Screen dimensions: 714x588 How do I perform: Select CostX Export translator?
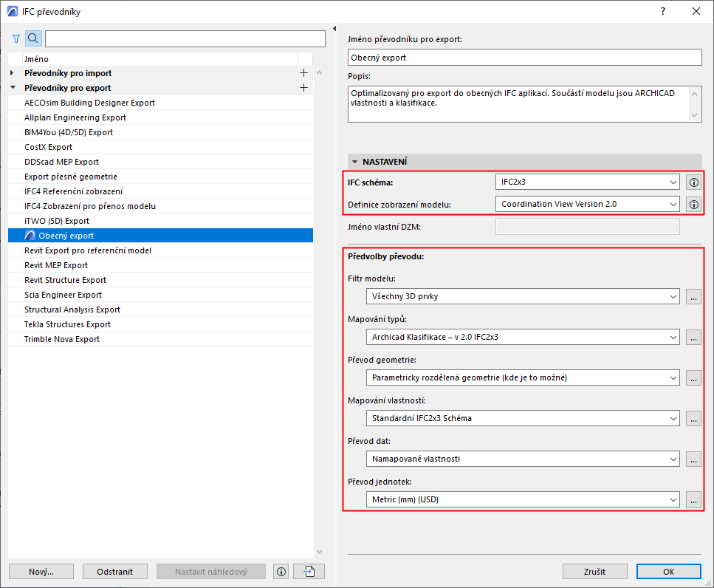pyautogui.click(x=161, y=147)
